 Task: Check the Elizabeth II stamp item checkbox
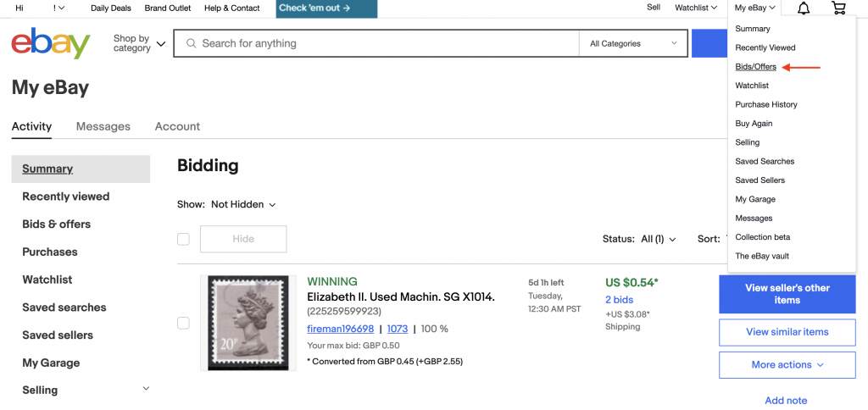click(x=183, y=323)
